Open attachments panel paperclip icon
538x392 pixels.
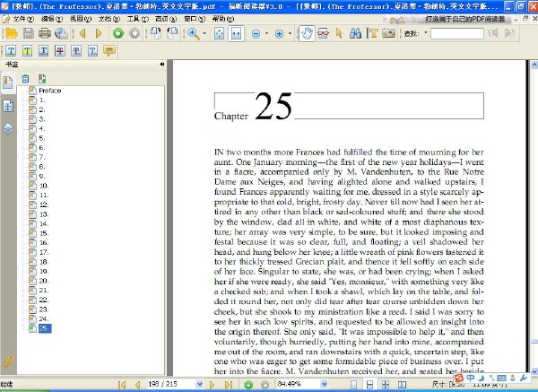point(8,362)
